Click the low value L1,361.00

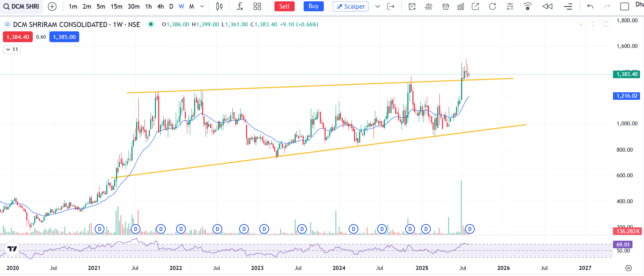(234, 25)
